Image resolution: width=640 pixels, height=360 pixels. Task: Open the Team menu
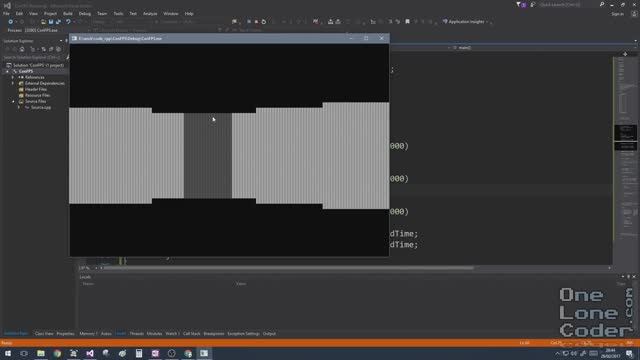coord(102,13)
